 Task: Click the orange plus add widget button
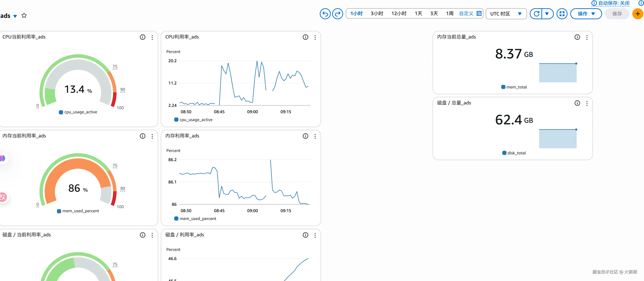[x=637, y=14]
